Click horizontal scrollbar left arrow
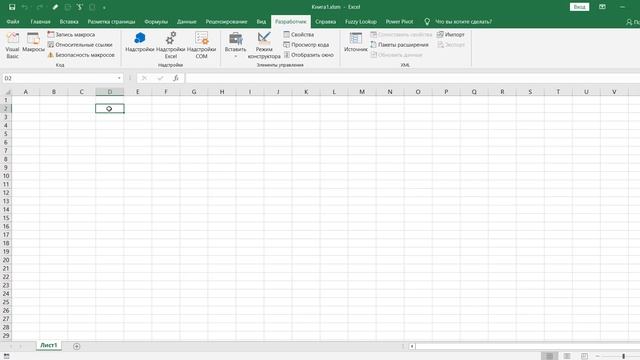The width and height of the screenshot is (640, 360). coord(412,346)
